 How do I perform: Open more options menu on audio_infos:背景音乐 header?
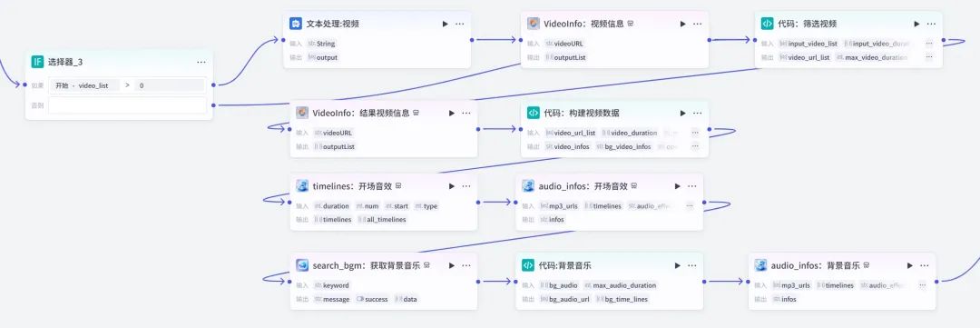[x=925, y=265]
